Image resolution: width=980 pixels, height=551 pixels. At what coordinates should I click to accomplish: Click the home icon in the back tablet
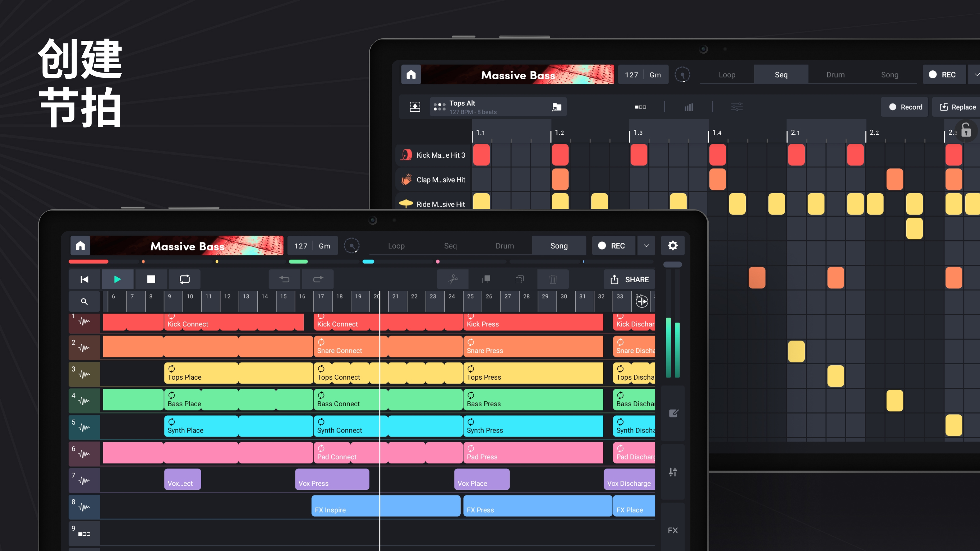(411, 74)
